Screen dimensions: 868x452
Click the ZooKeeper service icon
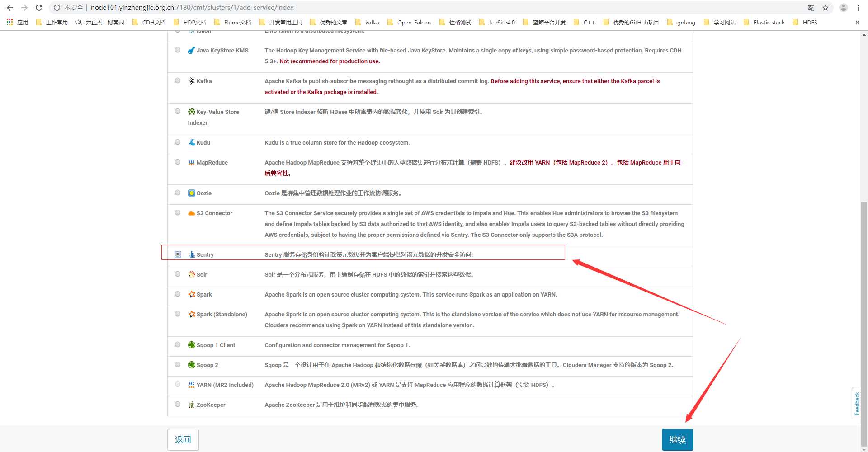click(x=192, y=405)
